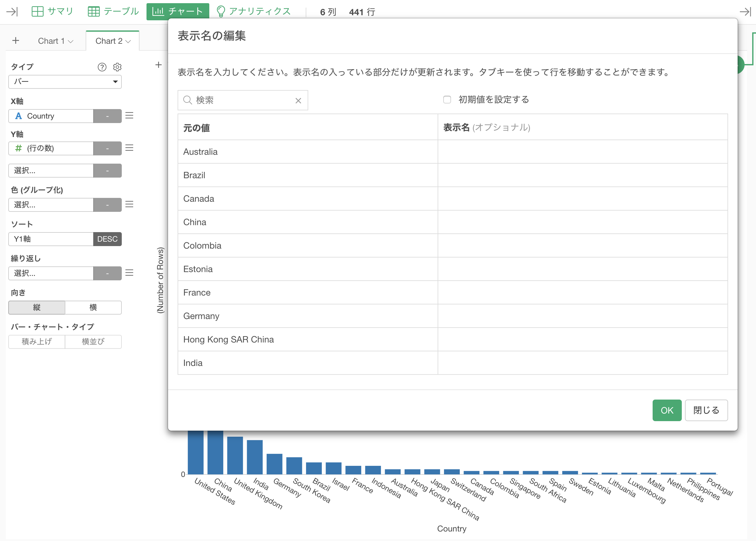
Task: Select the Country X-axis column field
Action: click(51, 116)
